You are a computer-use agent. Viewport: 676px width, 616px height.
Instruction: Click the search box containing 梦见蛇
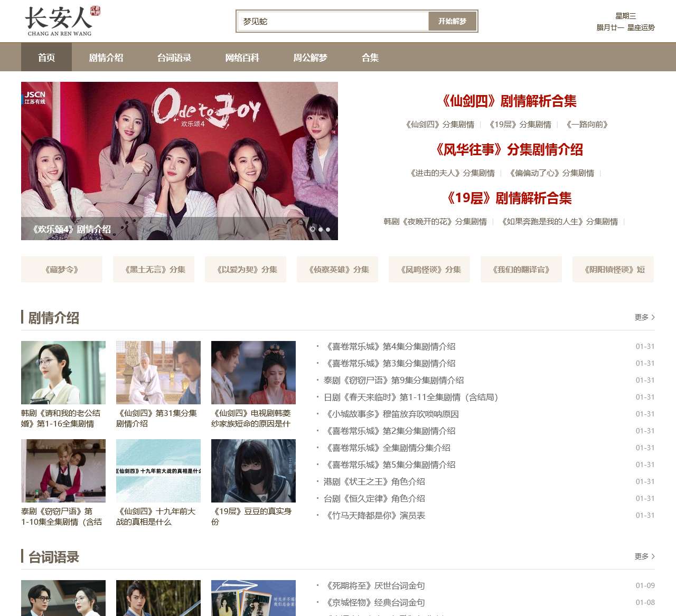[x=333, y=21]
